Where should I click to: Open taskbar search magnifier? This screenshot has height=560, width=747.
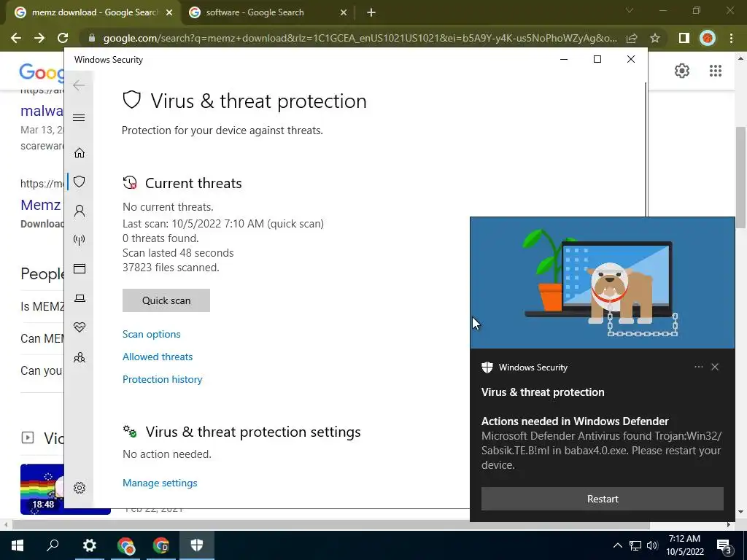tap(53, 545)
